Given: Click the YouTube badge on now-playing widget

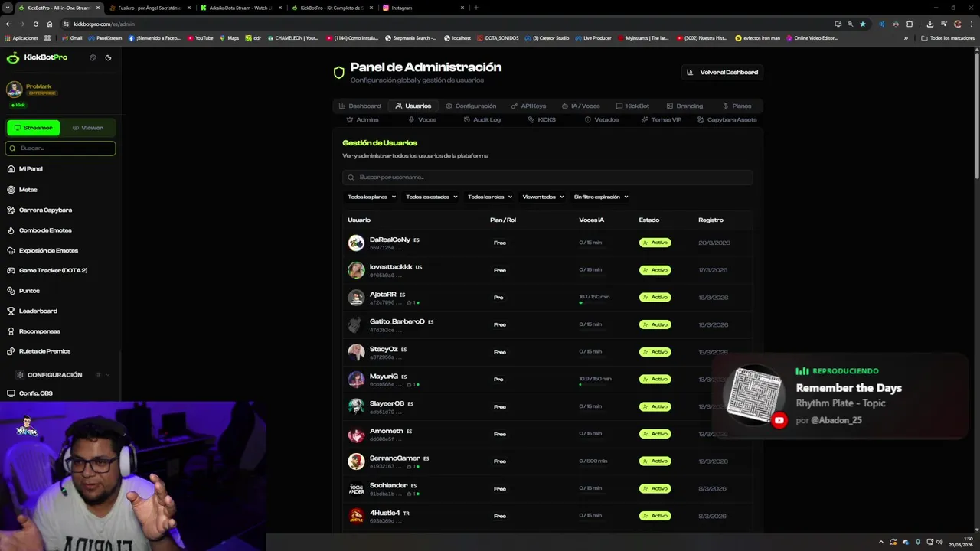Looking at the screenshot, I should [779, 420].
